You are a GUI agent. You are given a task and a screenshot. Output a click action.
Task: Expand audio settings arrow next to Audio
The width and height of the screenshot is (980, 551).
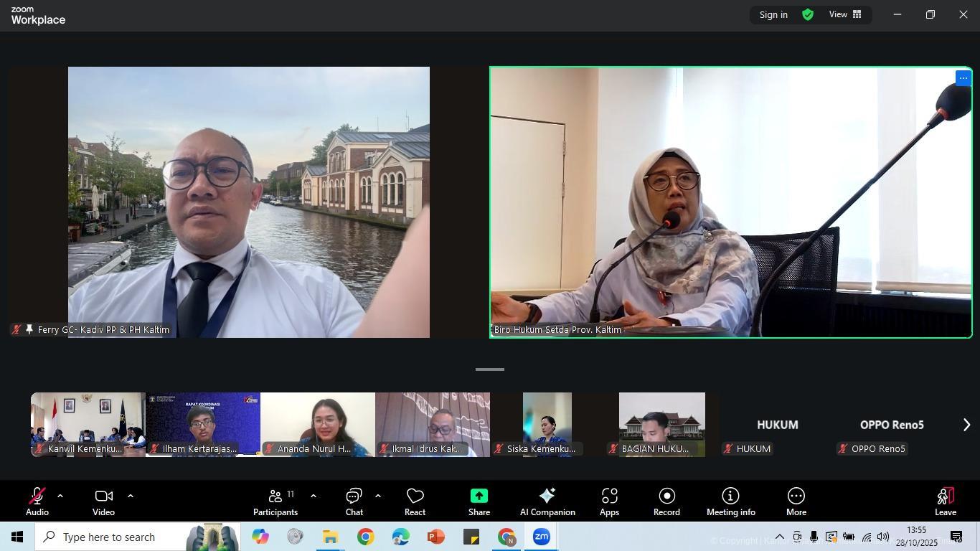click(x=60, y=496)
